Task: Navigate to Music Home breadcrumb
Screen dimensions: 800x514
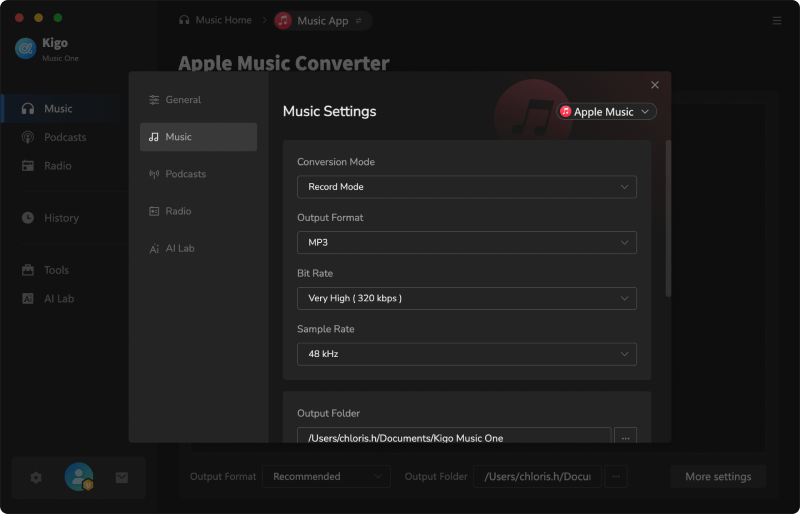Action: pyautogui.click(x=215, y=20)
